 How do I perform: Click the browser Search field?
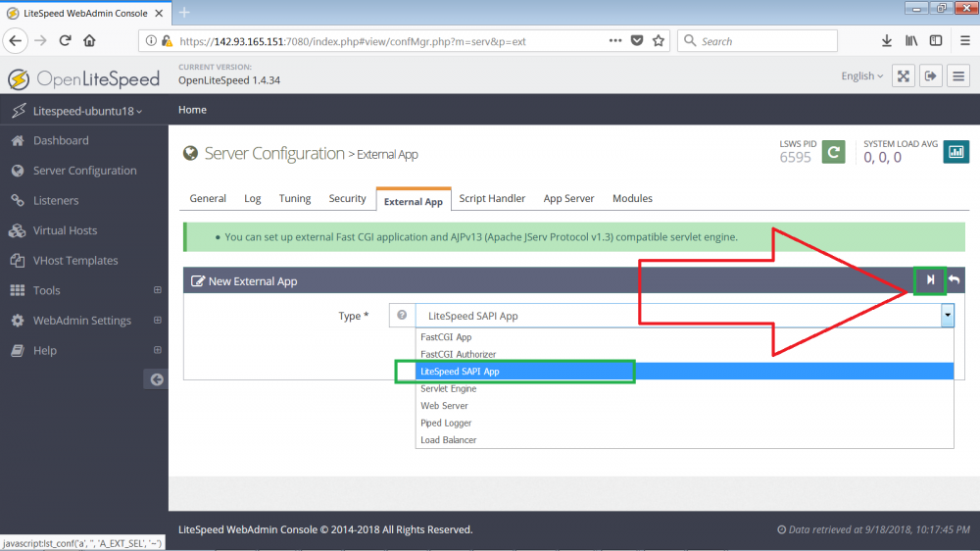[x=758, y=40]
